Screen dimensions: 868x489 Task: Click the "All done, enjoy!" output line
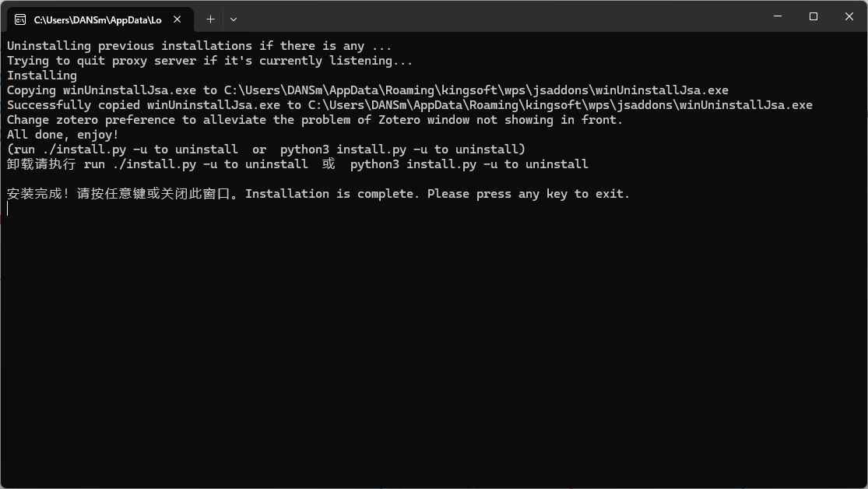63,135
